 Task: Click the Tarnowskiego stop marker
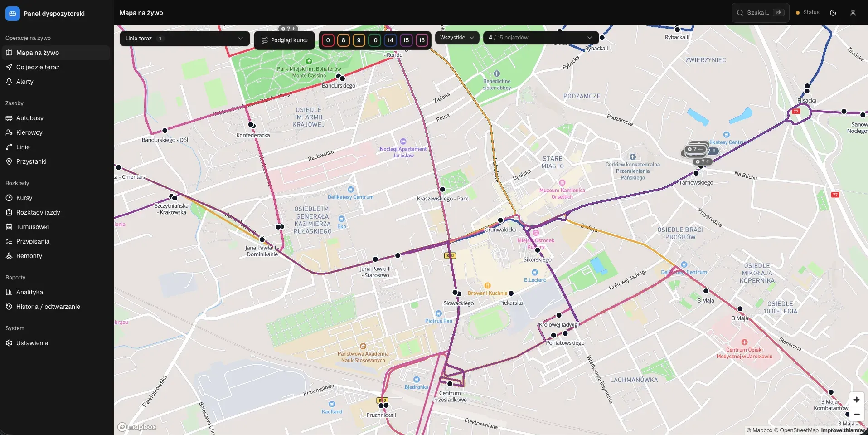tap(696, 173)
